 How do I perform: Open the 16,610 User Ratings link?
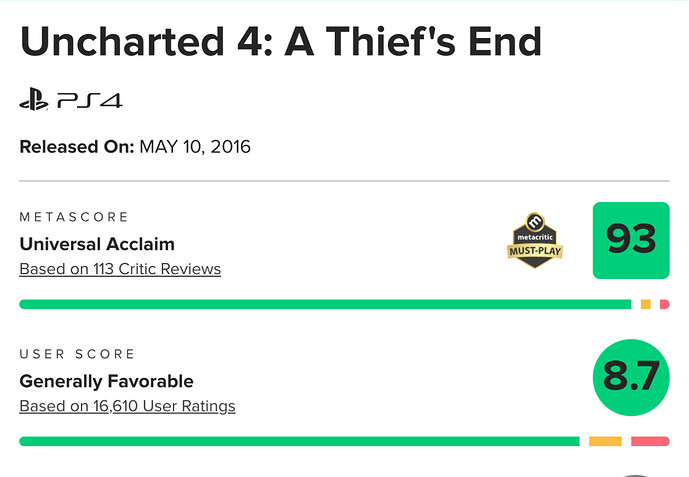click(127, 406)
